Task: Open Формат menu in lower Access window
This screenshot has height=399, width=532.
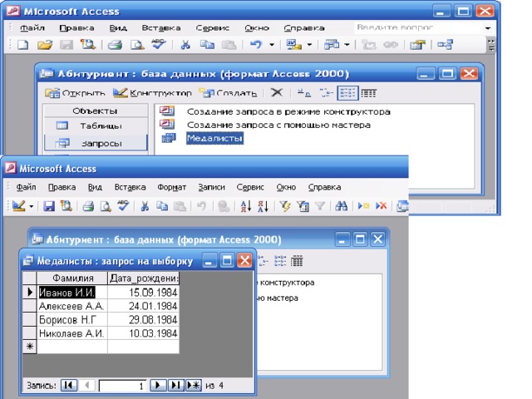Action: click(x=172, y=187)
